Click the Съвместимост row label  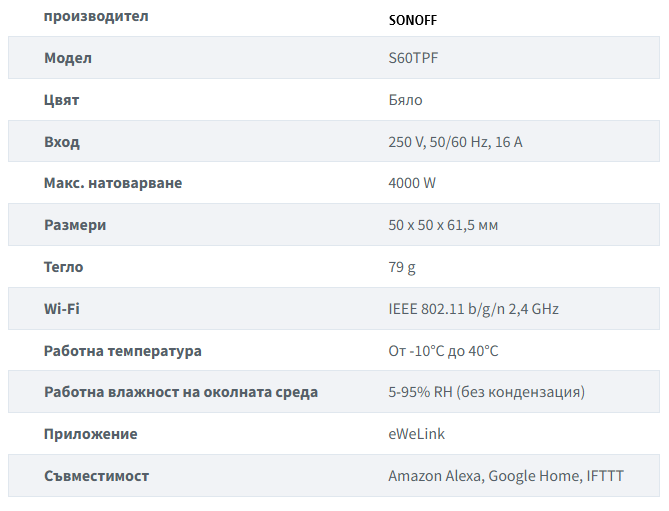[x=97, y=476]
